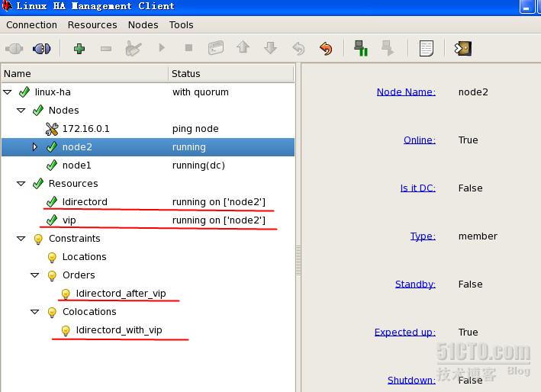Click the 'with quorum' status text
Image resolution: width=541 pixels, height=392 pixels.
coord(201,92)
